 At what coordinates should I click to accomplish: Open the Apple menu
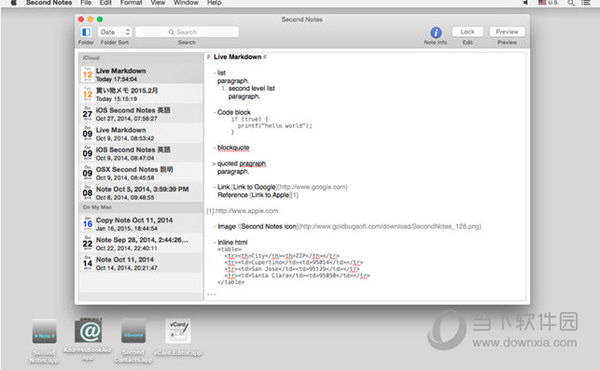[14, 3]
